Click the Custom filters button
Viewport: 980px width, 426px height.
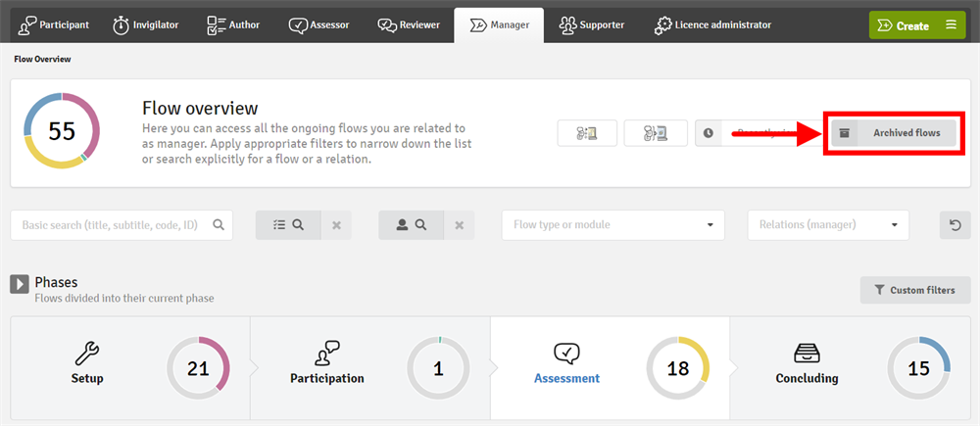click(x=913, y=290)
